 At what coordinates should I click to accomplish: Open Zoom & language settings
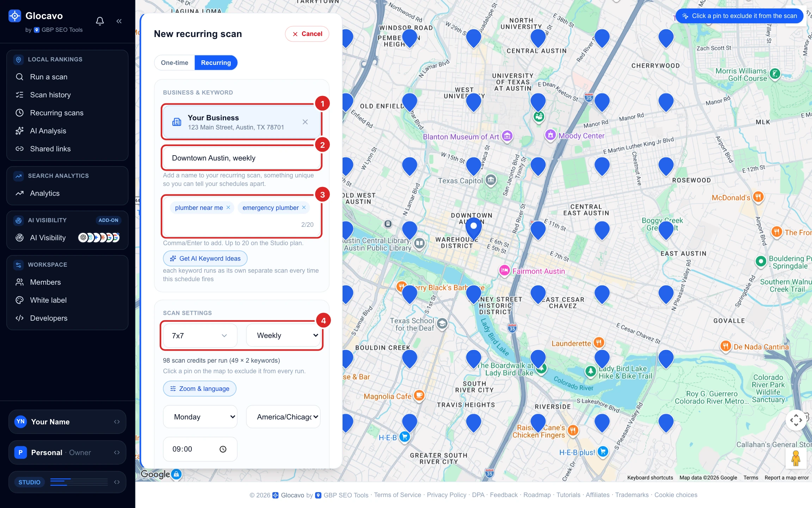pyautogui.click(x=199, y=389)
